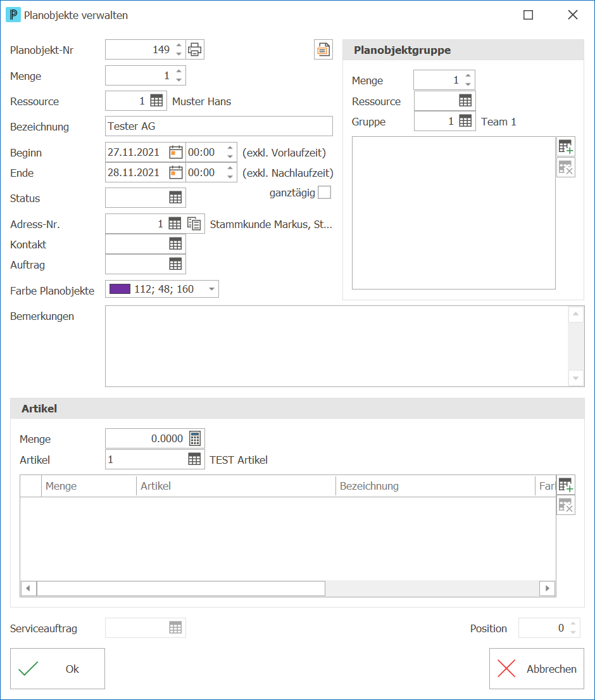Remove row from the Artikel table
Viewport: 595px width, 700px height.
tap(565, 506)
